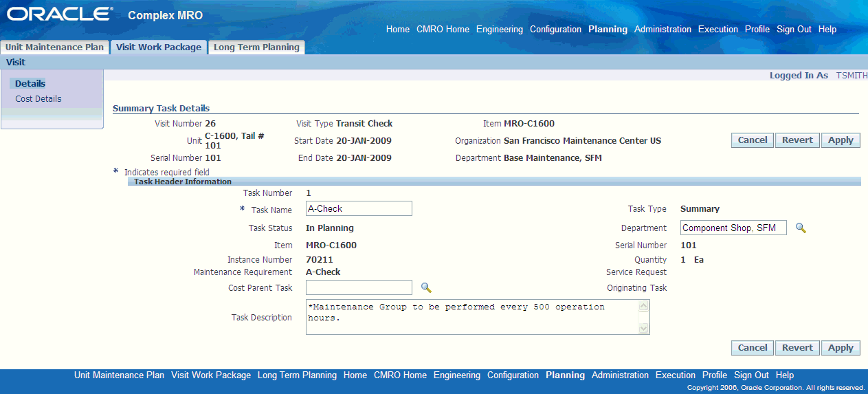Open the Department search magnifier icon

pyautogui.click(x=801, y=228)
